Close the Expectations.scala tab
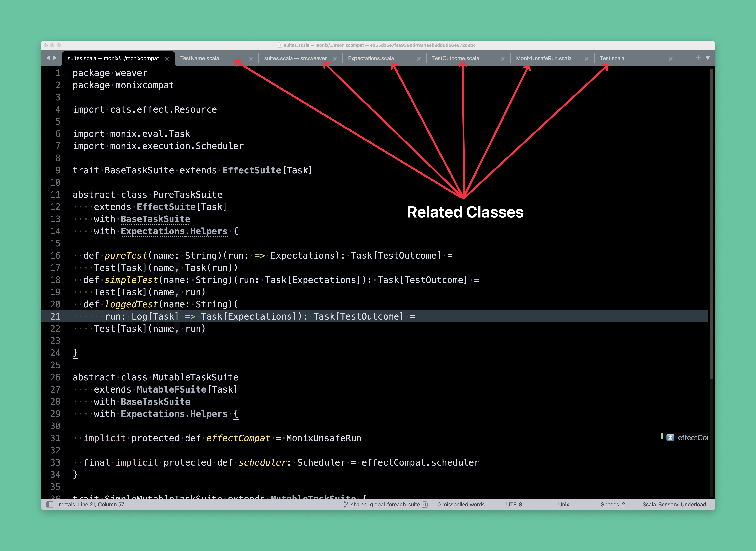Screen dimensions: 756x551 419,59
